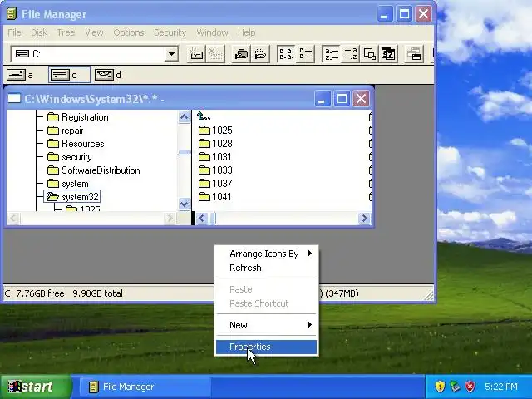Select security folder in tree
This screenshot has height=399, width=532.
coord(70,157)
